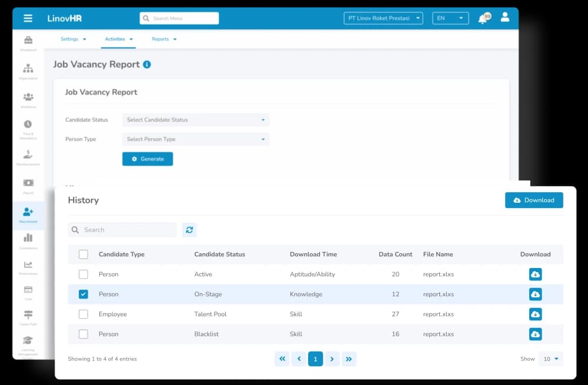This screenshot has height=385, width=588.
Task: Open the Recruitment sidebar module
Action: [28, 215]
